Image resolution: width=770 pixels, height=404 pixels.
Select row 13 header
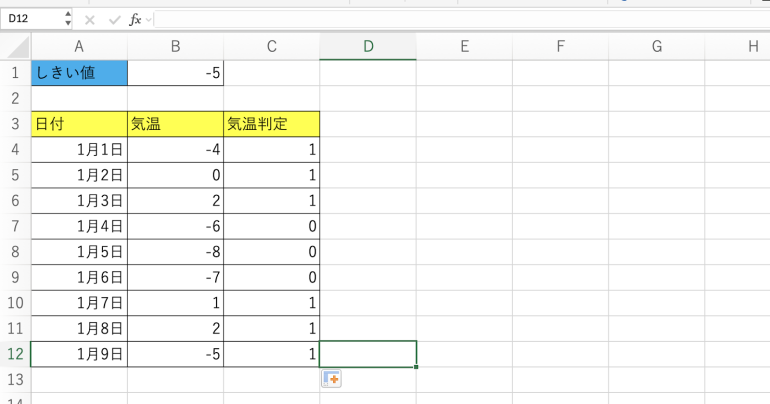point(15,379)
